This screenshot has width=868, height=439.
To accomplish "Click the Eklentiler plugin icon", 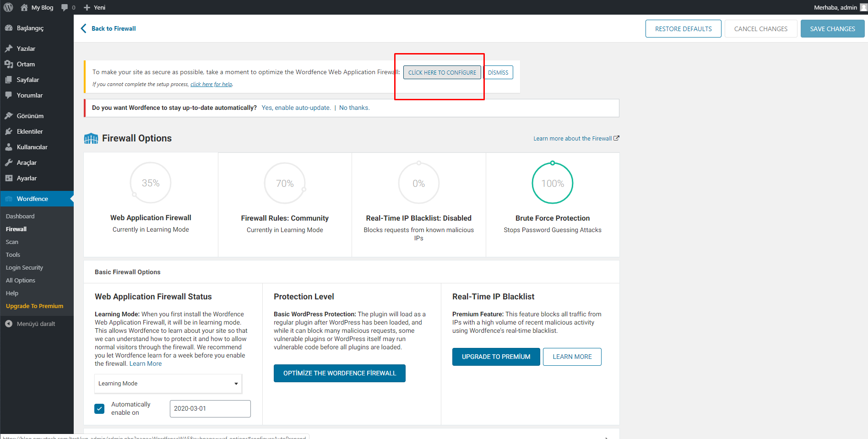I will pos(9,131).
